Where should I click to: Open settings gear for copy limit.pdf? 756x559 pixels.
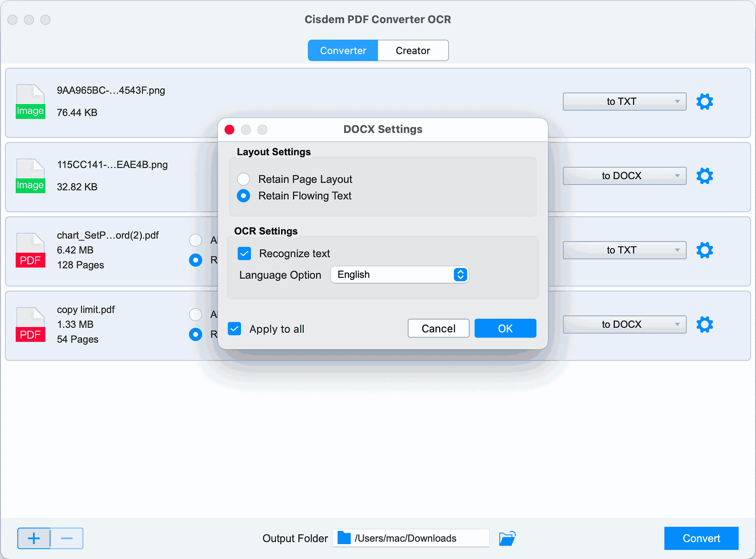click(705, 325)
